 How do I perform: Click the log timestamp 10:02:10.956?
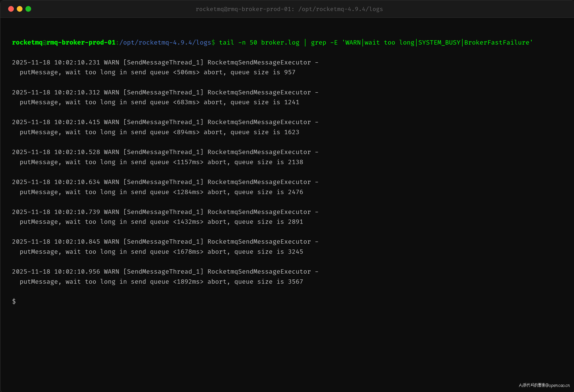click(x=77, y=271)
